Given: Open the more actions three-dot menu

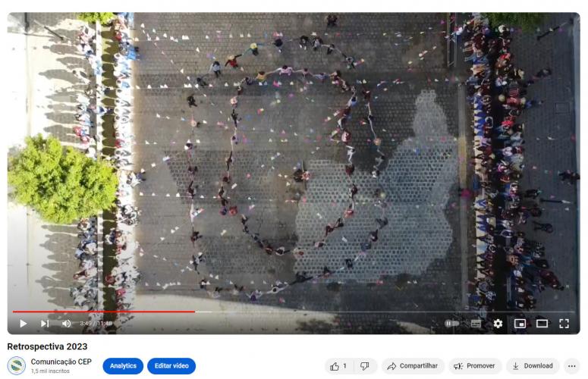Looking at the screenshot, I should (572, 366).
